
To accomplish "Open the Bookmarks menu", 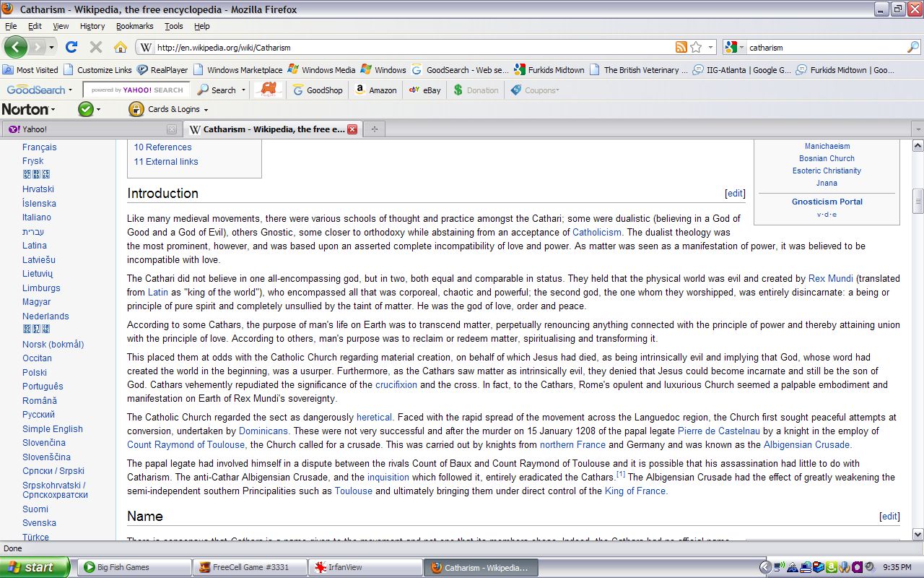I will click(x=134, y=26).
